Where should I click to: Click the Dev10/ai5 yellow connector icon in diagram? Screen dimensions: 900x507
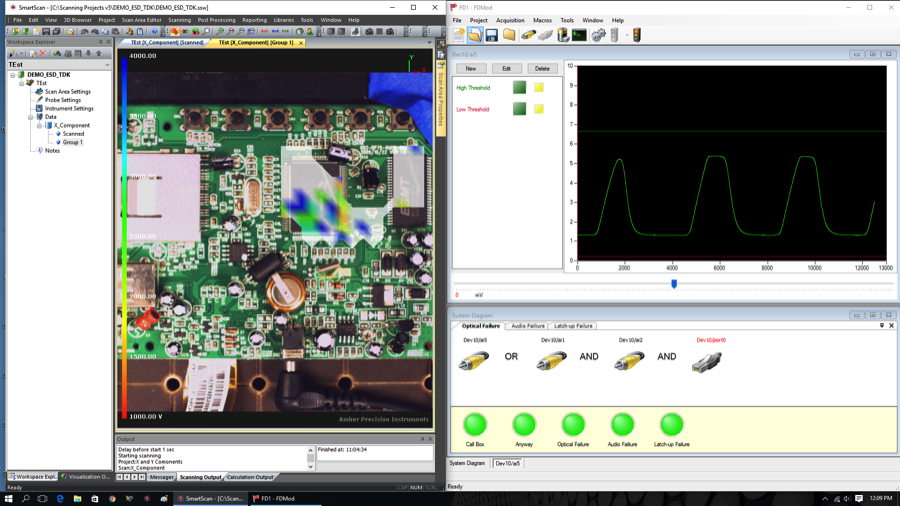point(474,361)
